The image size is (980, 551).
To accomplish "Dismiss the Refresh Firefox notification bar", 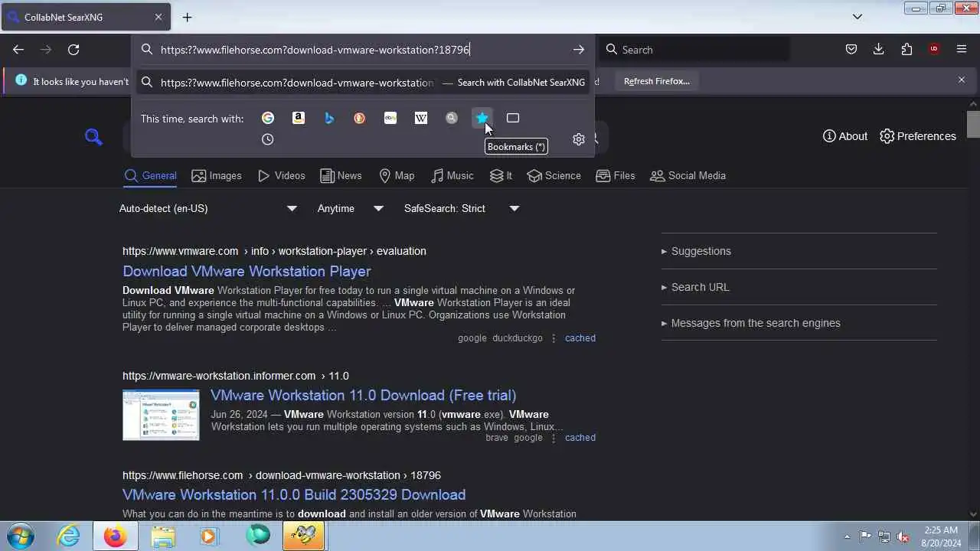I will (x=962, y=80).
